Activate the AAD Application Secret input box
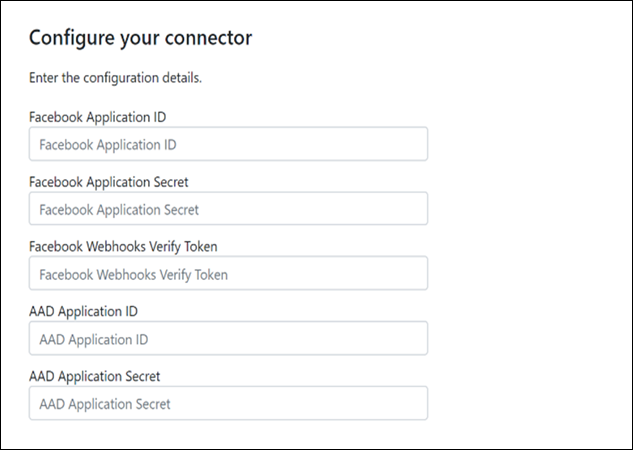633x450 pixels. pos(228,404)
